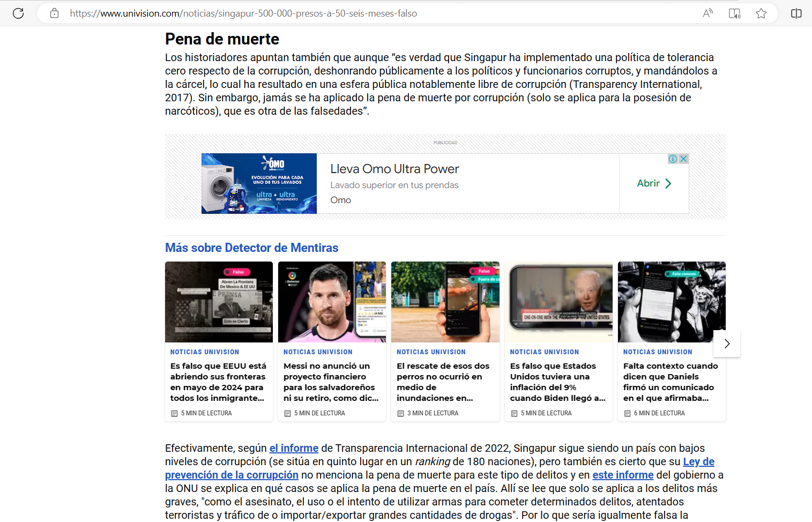Open the immersive reader icon
Viewport: 812px width, 522px height.
[734, 13]
